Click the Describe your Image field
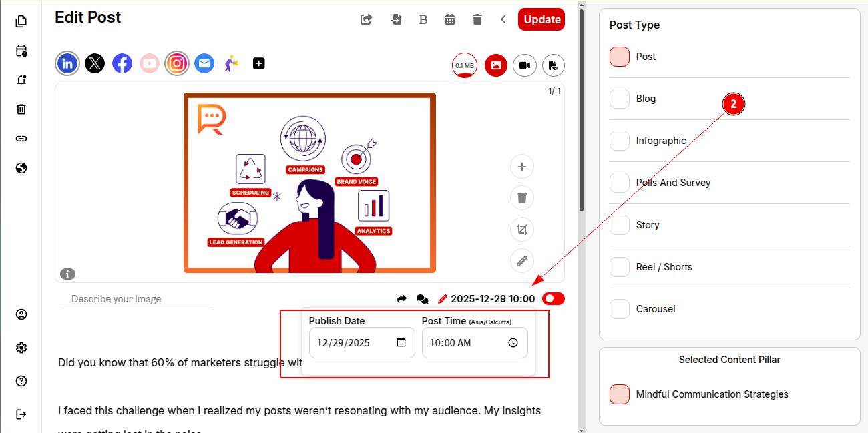The width and height of the screenshot is (868, 433). [x=136, y=299]
